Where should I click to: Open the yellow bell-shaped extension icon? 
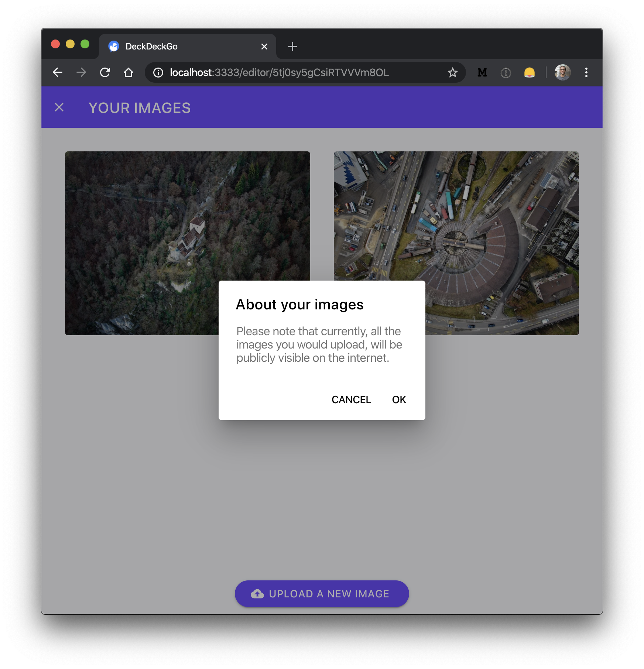pos(529,72)
